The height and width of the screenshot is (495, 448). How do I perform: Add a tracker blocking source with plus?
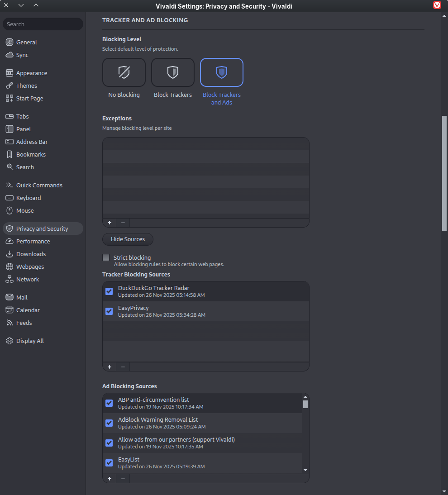110,366
